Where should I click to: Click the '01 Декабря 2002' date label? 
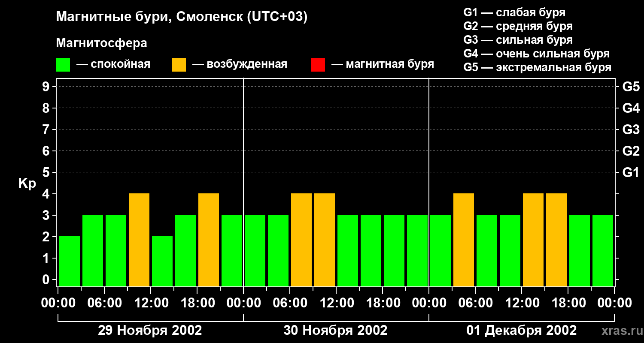tap(521, 331)
